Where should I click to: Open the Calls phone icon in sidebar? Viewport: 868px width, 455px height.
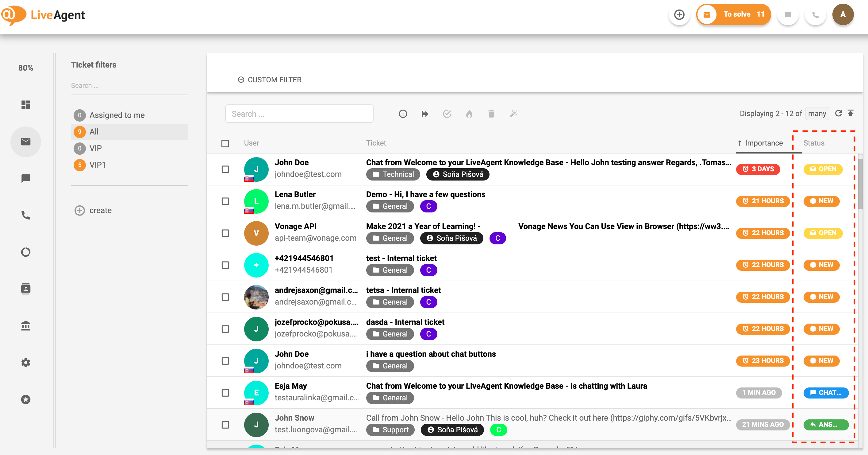click(x=25, y=215)
